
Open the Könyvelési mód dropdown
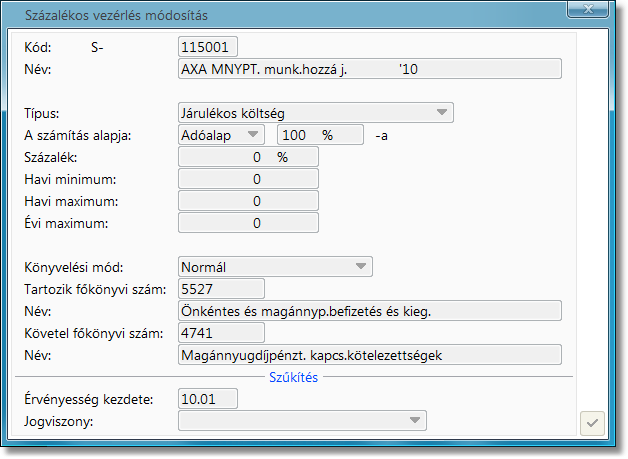(x=275, y=267)
